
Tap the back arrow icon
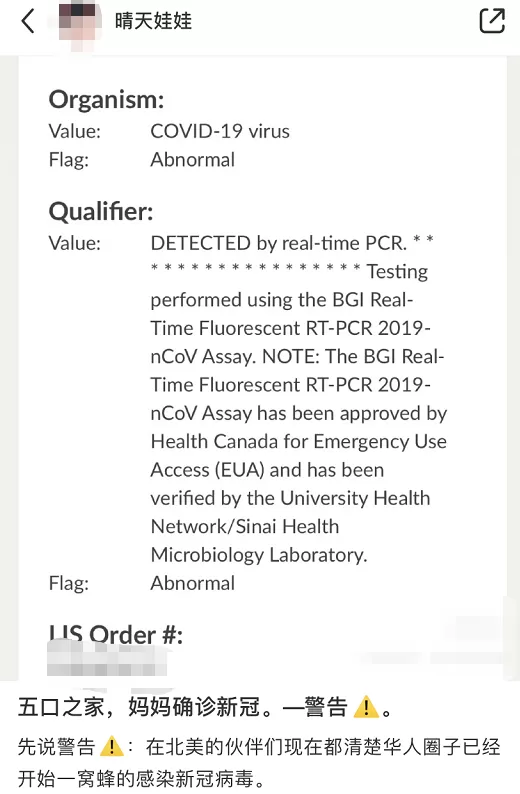click(x=28, y=21)
